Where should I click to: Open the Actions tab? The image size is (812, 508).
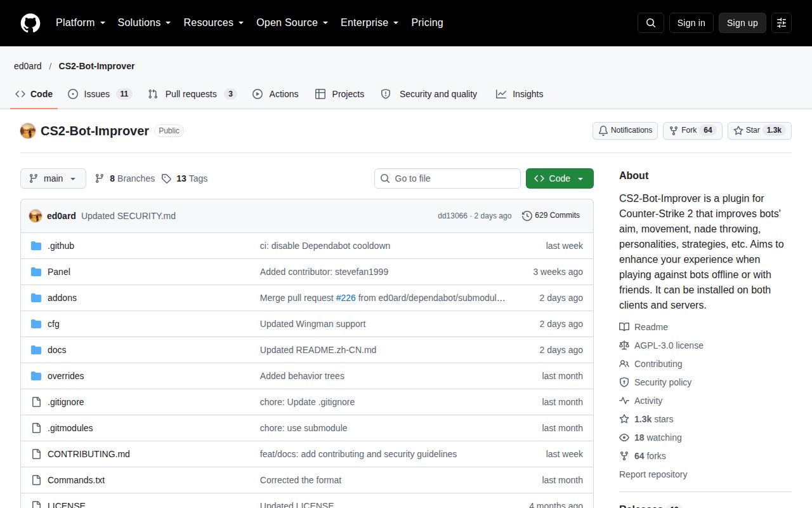pyautogui.click(x=275, y=94)
